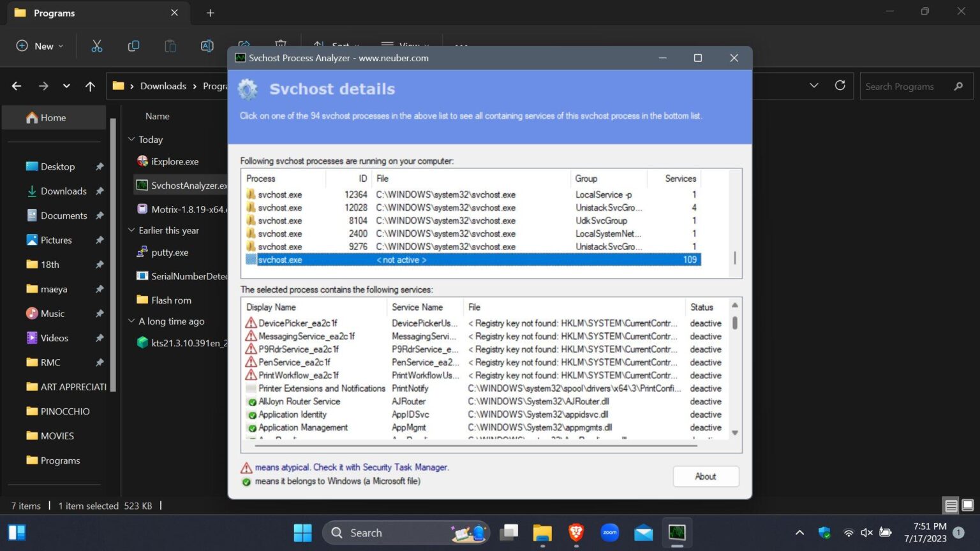Open the Svchost Process Analyzer taskbar icon
This screenshot has height=551, width=980.
click(x=676, y=532)
